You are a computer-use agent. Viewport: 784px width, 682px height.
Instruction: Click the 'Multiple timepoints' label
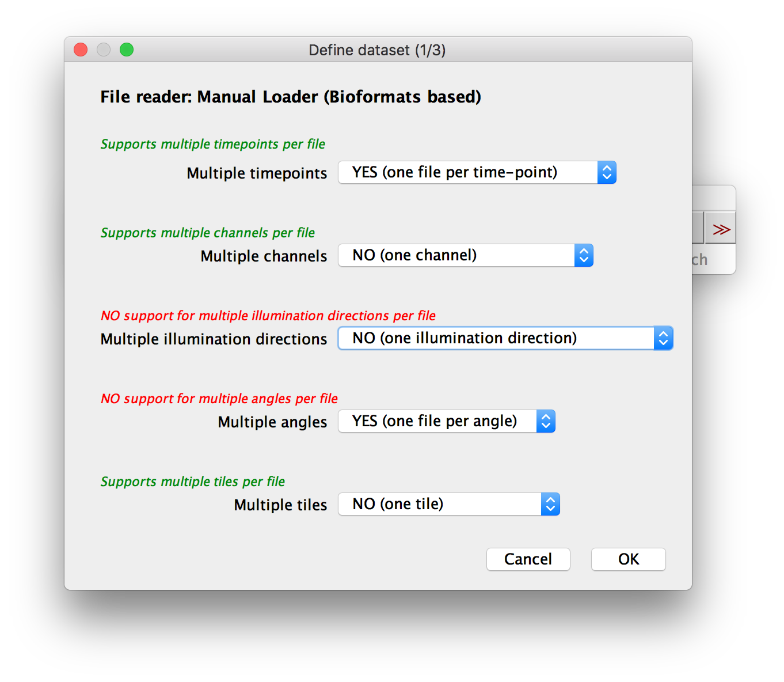(x=257, y=173)
